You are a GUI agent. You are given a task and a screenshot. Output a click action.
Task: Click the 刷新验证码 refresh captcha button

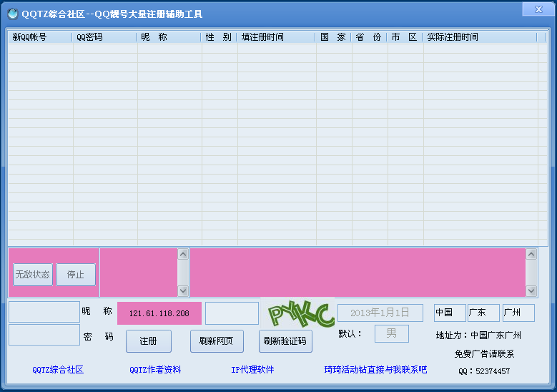pos(285,341)
